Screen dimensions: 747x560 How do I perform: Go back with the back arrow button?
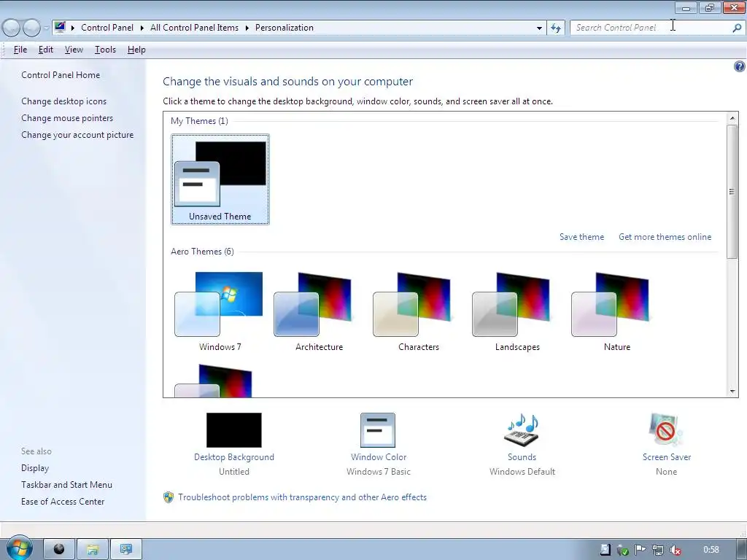12,28
